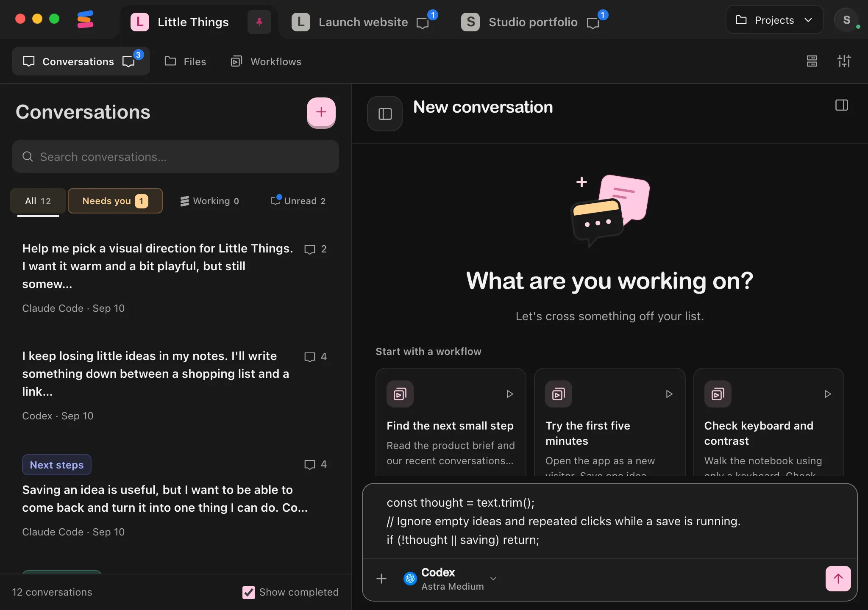Open the losing little ideas conversation

pyautogui.click(x=175, y=385)
